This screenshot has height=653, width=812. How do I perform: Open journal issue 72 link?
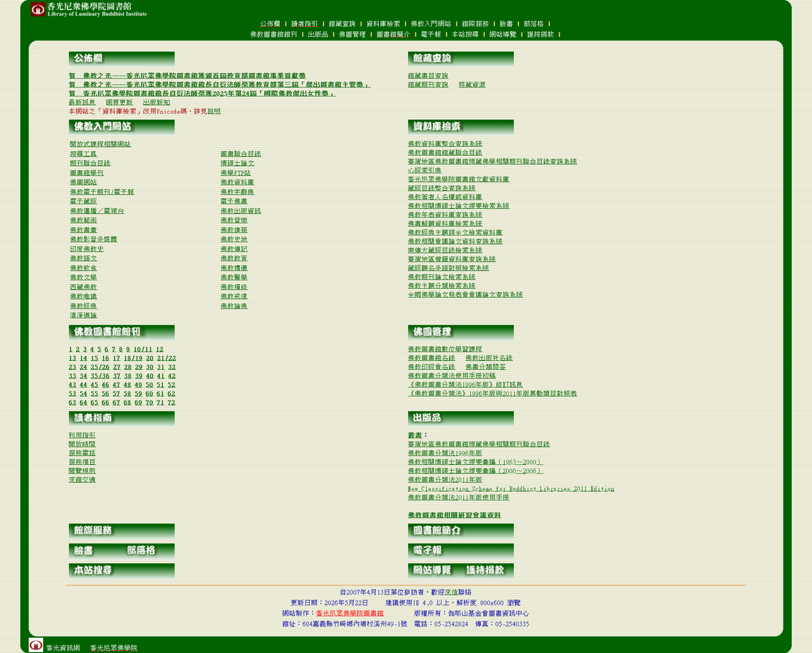(x=171, y=403)
